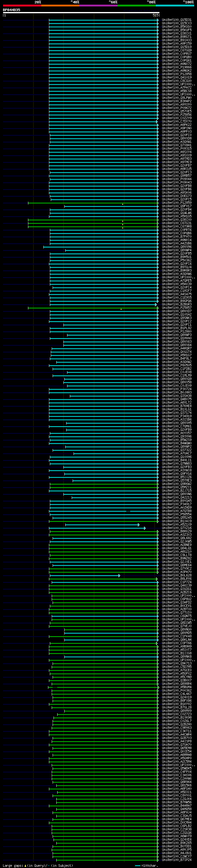Screen dimensions: 197x868
Task: Click the short cyan alignment bar for UniRef100_A5Z1X9
Action: coord(102,525)
